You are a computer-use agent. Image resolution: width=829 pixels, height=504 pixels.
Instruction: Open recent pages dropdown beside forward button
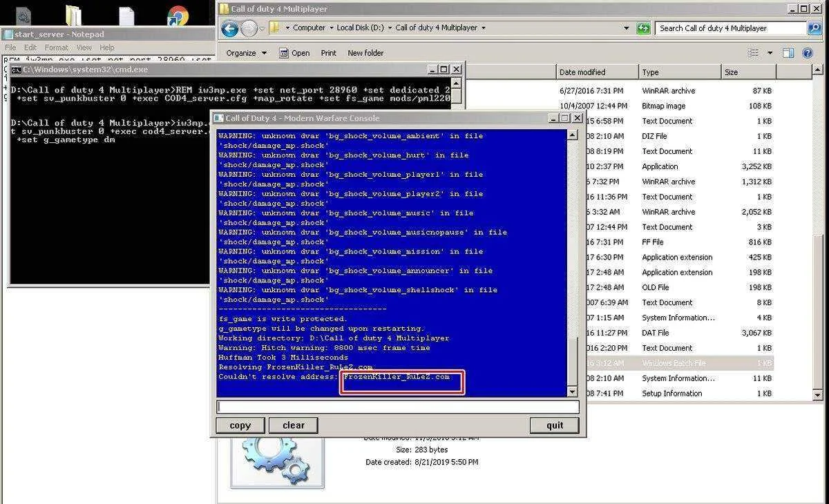click(x=261, y=28)
